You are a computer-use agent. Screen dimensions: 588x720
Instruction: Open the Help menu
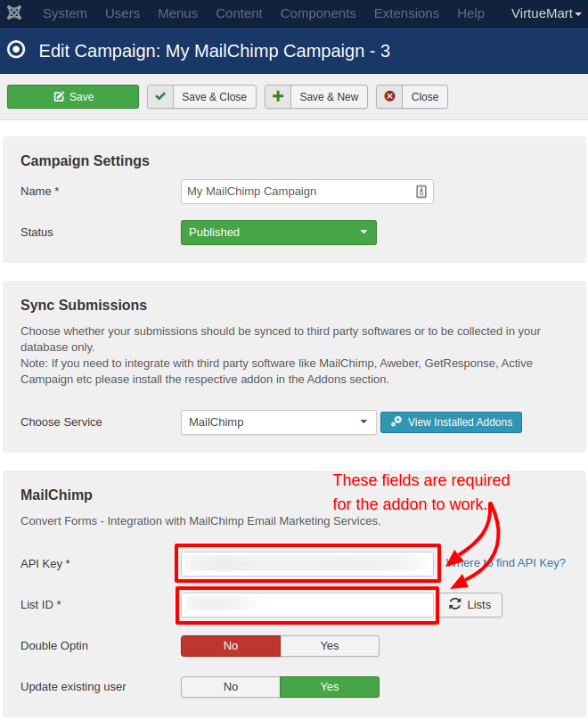pyautogui.click(x=470, y=13)
